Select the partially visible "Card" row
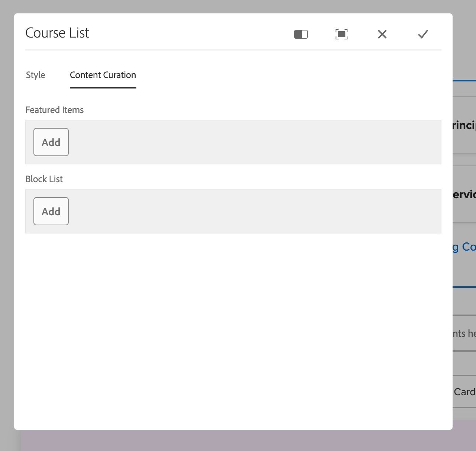476x451 pixels. pyautogui.click(x=464, y=392)
